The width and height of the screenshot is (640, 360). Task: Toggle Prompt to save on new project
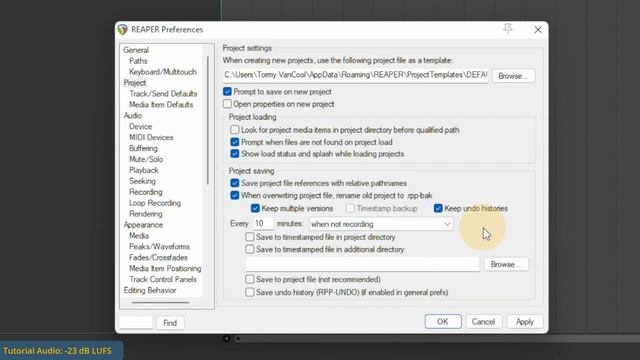point(227,91)
